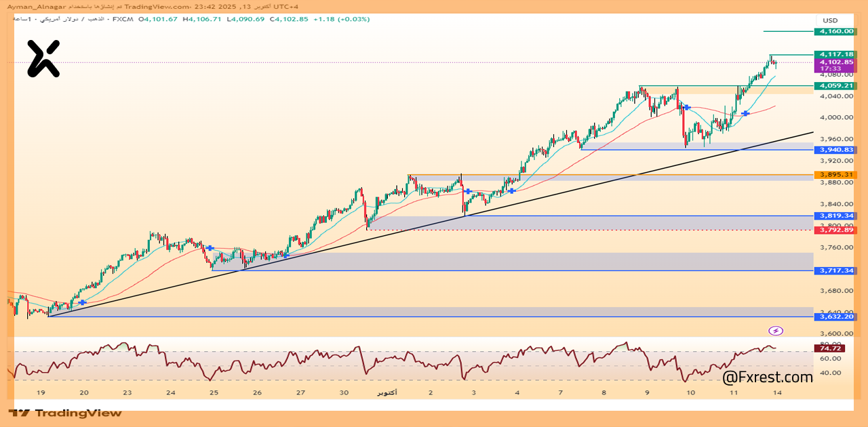Click the 3,632.20 support level label
Image resolution: width=868 pixels, height=427 pixels.
point(836,317)
